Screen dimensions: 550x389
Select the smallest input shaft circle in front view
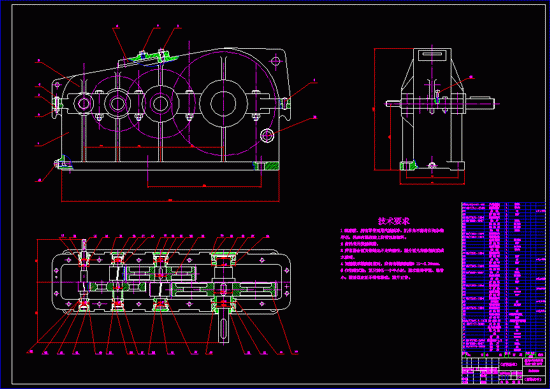84,103
